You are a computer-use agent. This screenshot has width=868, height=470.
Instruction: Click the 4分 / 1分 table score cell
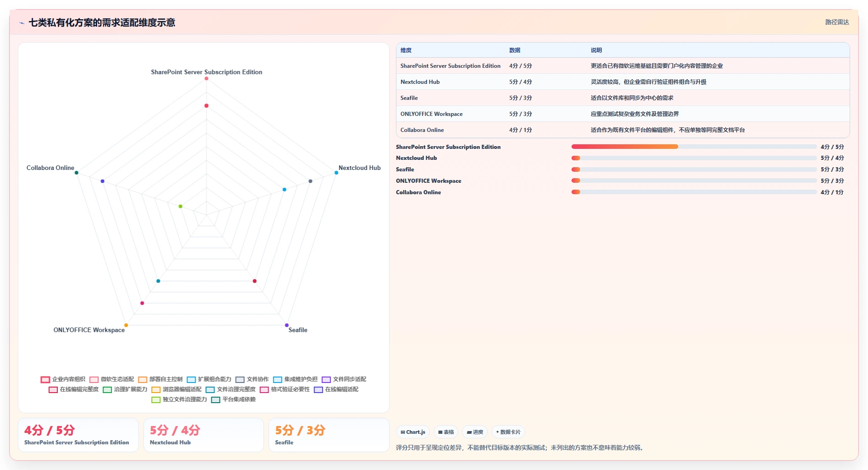521,130
